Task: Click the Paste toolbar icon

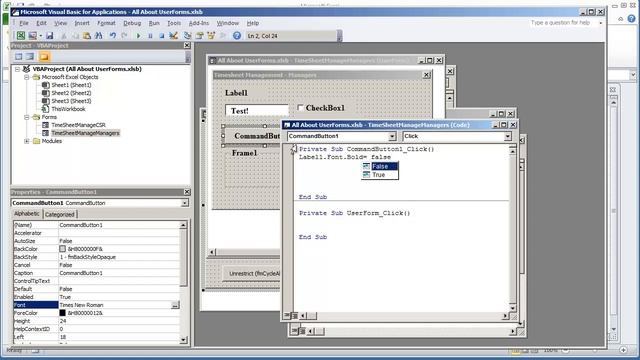Action: coord(87,36)
